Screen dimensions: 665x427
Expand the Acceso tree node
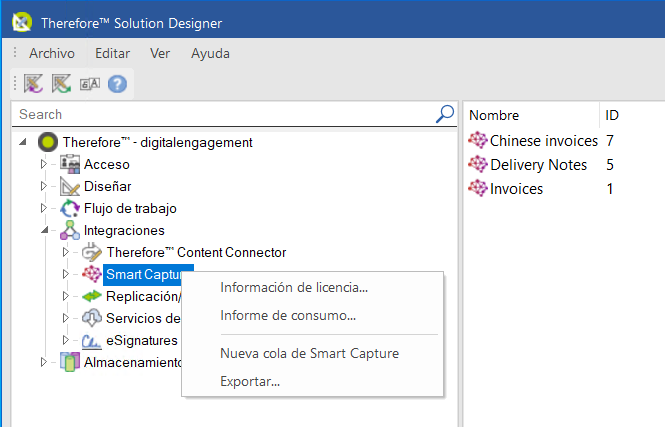(x=43, y=164)
